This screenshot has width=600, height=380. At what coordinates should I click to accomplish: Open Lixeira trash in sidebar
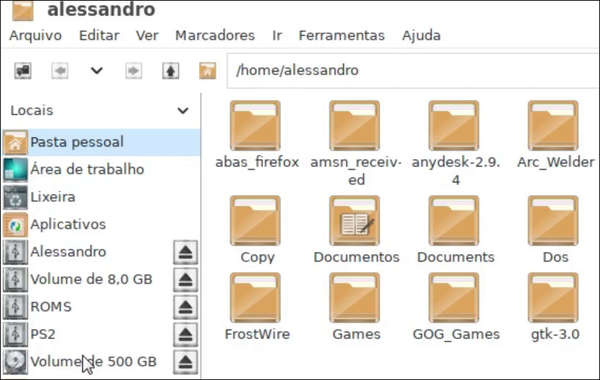tap(101, 197)
